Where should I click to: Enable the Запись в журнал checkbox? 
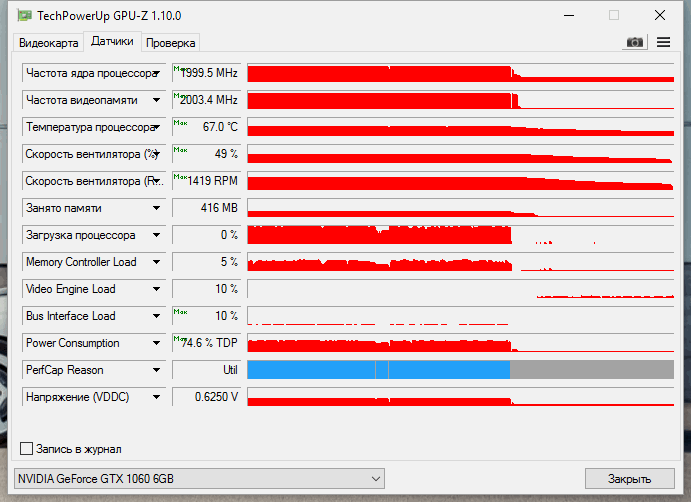coord(26,449)
